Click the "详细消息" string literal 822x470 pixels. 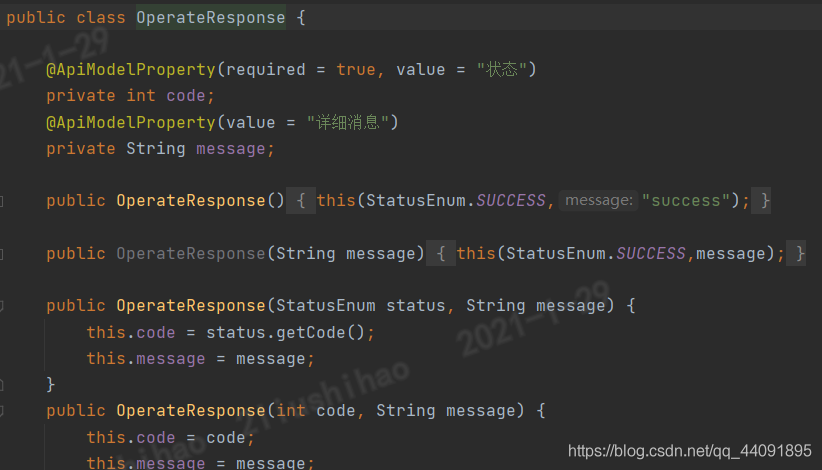point(348,123)
